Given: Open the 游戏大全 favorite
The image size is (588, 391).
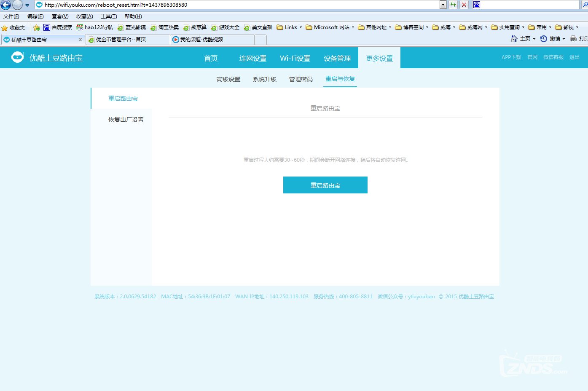Looking at the screenshot, I should (225, 27).
